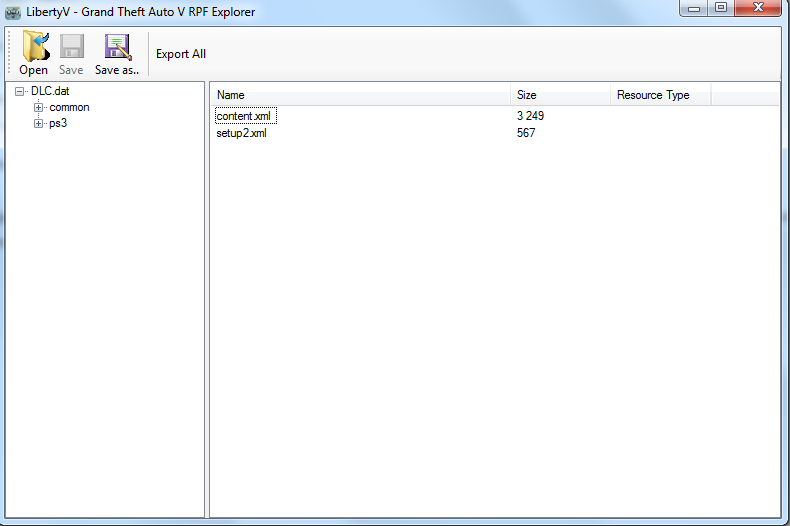The image size is (790, 526).
Task: Sort files by Name column header
Action: click(361, 95)
